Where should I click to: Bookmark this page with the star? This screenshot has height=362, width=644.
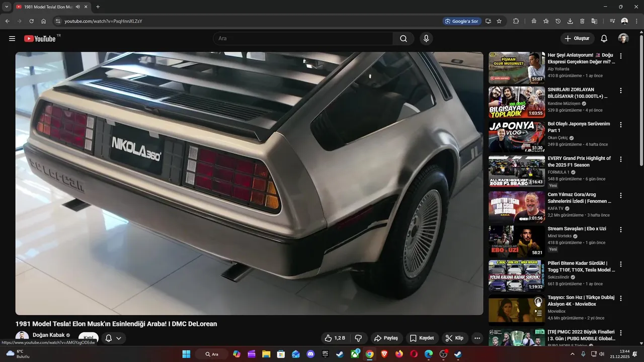[x=499, y=21]
